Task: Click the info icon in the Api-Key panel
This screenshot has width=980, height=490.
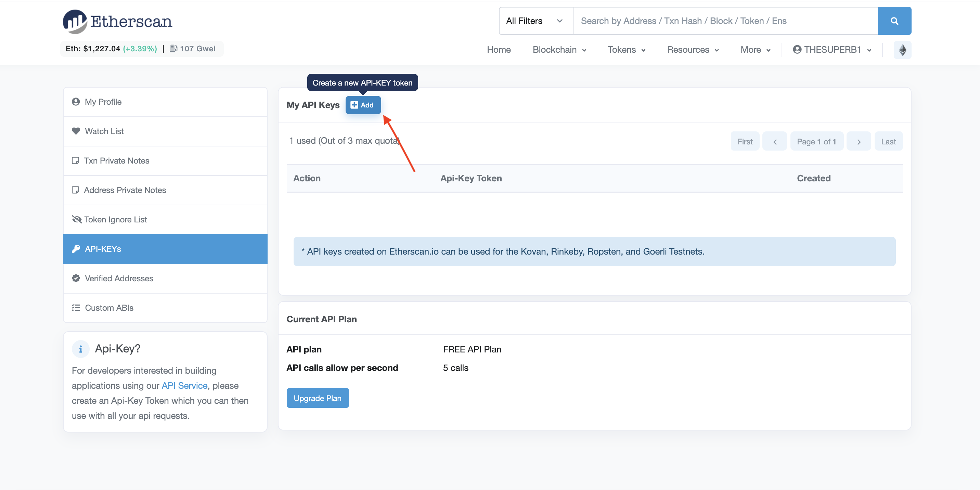Action: click(80, 348)
